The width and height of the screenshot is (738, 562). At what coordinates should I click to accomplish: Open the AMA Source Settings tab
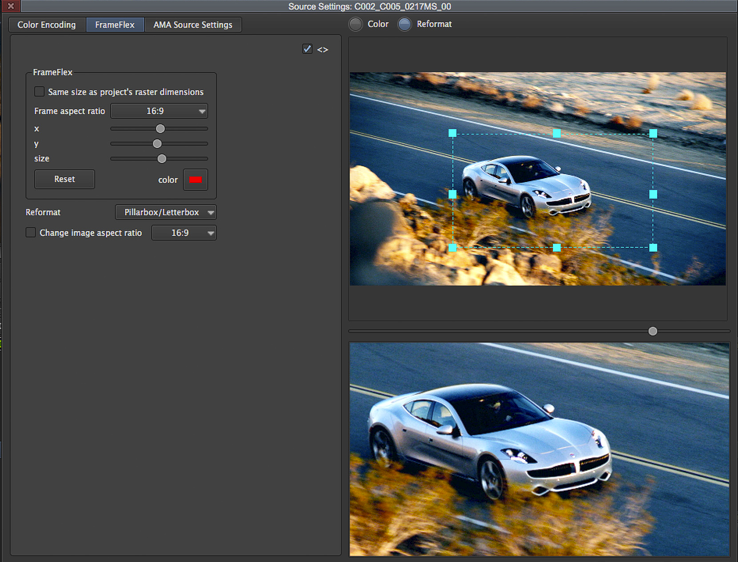[x=193, y=25]
